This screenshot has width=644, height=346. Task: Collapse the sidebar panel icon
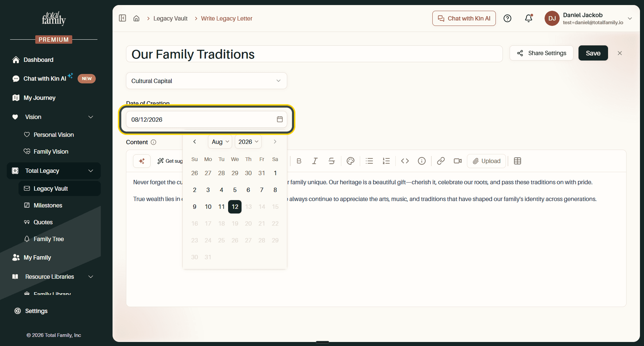[x=123, y=18]
